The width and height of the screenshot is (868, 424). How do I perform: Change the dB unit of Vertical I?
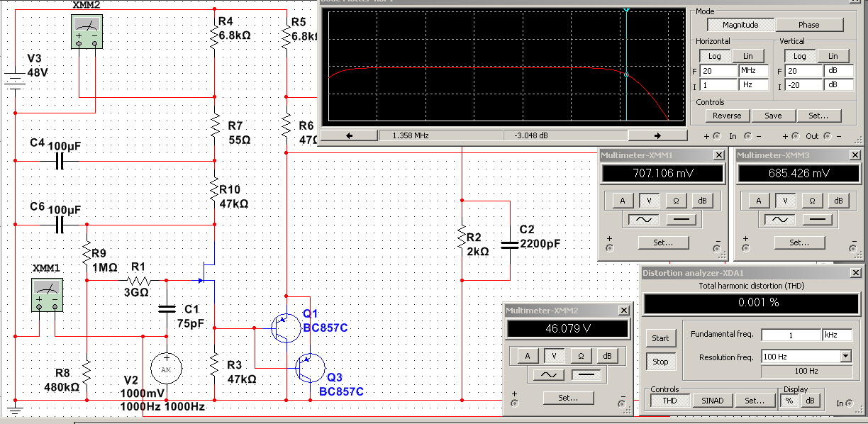[x=838, y=84]
